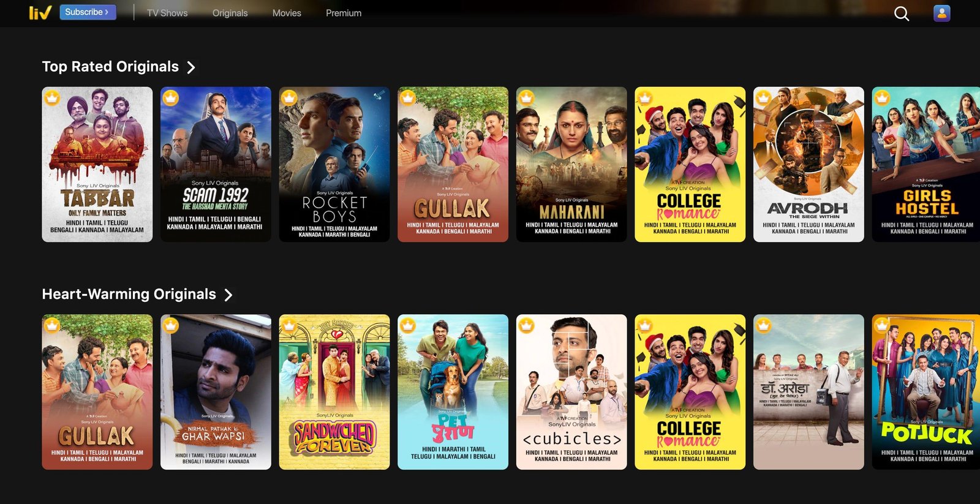Open the Tabbar show poster
Viewport: 980px width, 504px height.
pos(97,164)
